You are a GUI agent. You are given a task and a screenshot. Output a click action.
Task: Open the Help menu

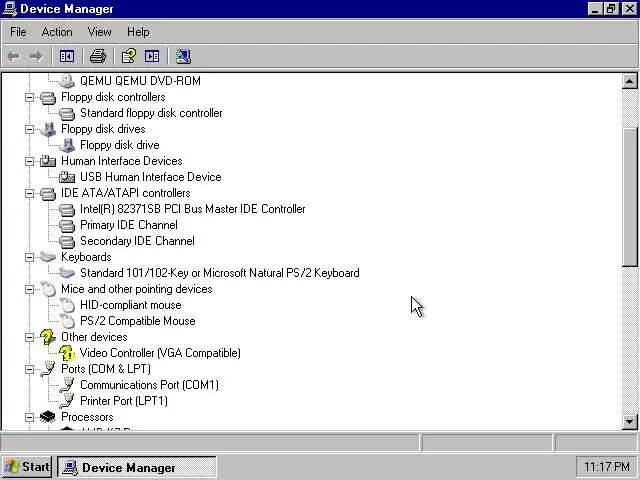(138, 32)
